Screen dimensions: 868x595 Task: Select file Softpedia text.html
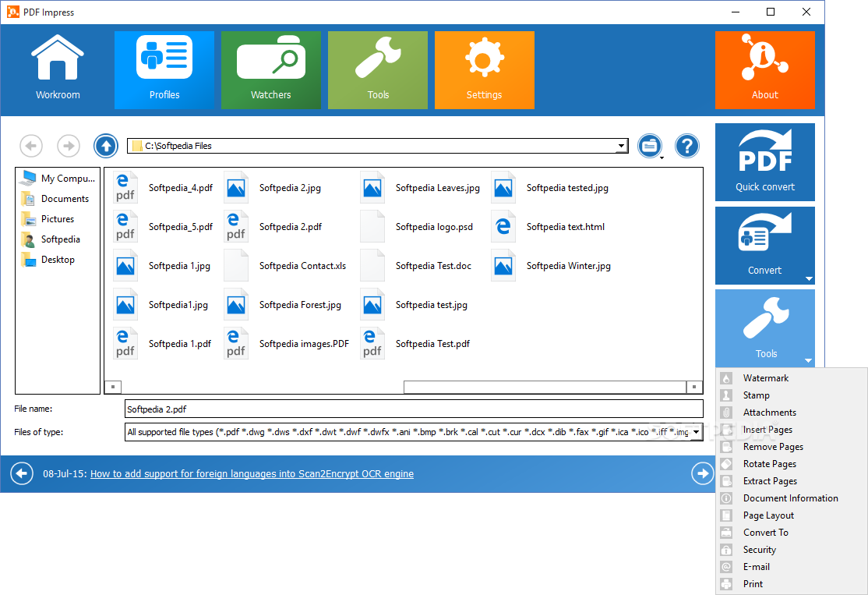(x=548, y=227)
